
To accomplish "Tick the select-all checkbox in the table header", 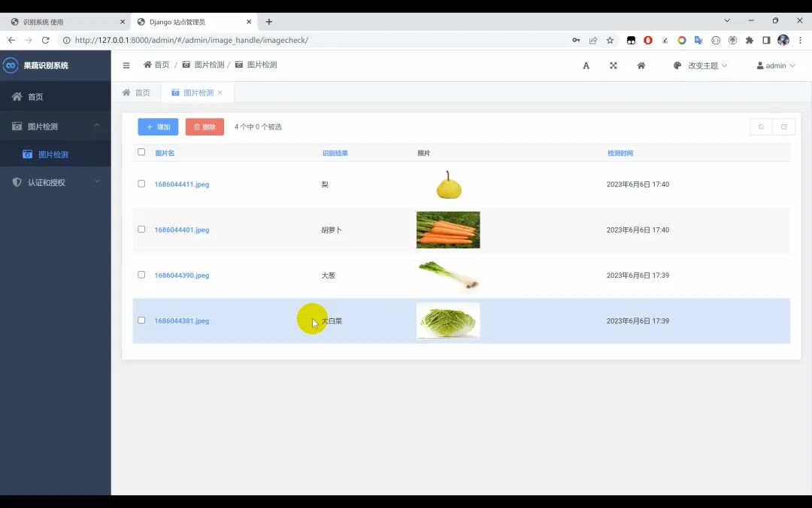I will (141, 152).
